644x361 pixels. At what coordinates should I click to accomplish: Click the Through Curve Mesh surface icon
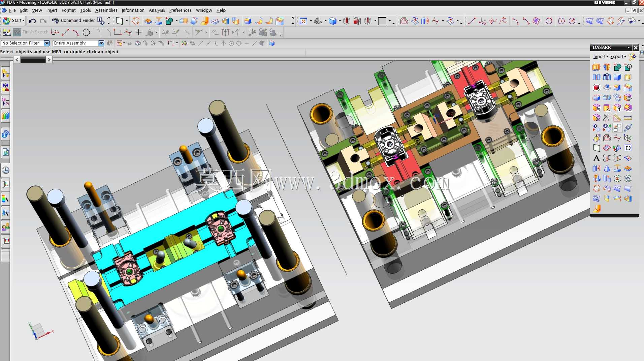[600, 21]
